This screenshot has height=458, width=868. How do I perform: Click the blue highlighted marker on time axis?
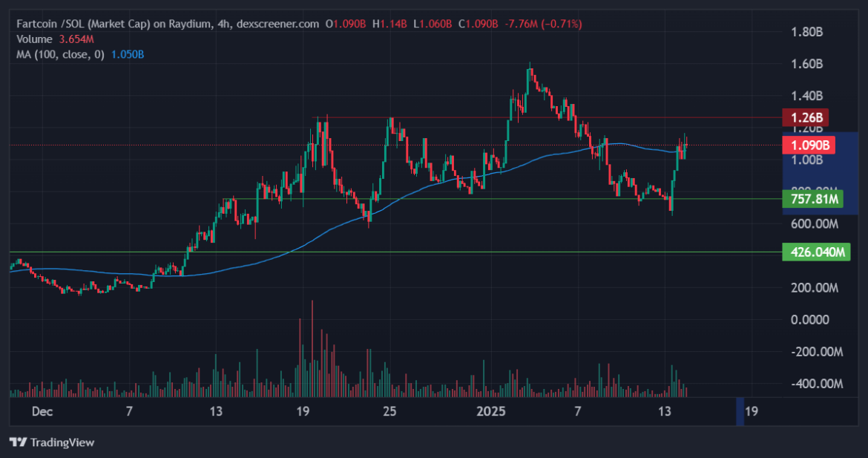point(739,412)
